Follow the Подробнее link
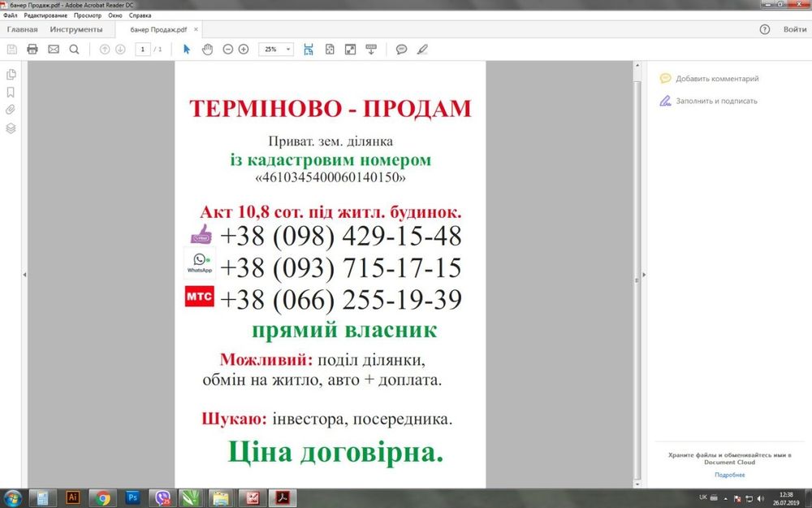This screenshot has height=508, width=812. tap(730, 475)
